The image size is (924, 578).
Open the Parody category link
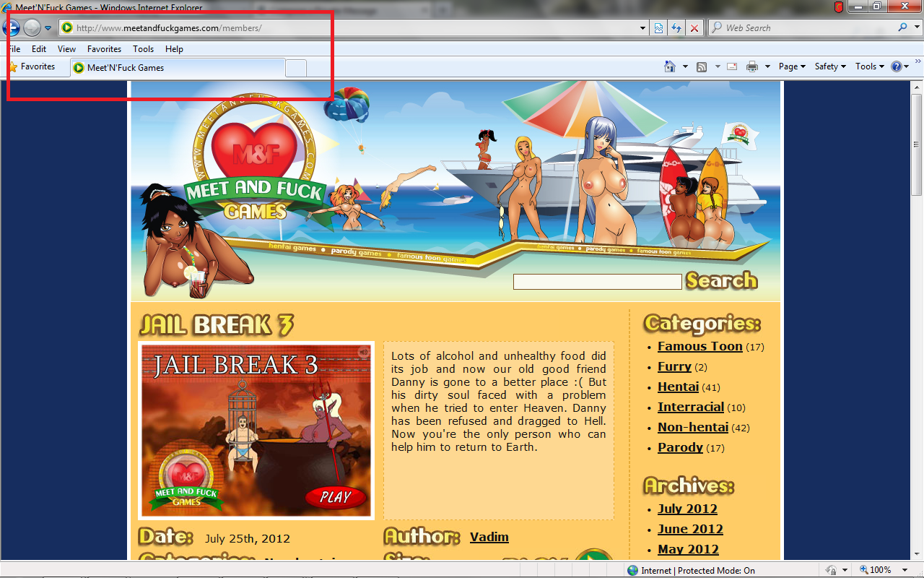680,447
